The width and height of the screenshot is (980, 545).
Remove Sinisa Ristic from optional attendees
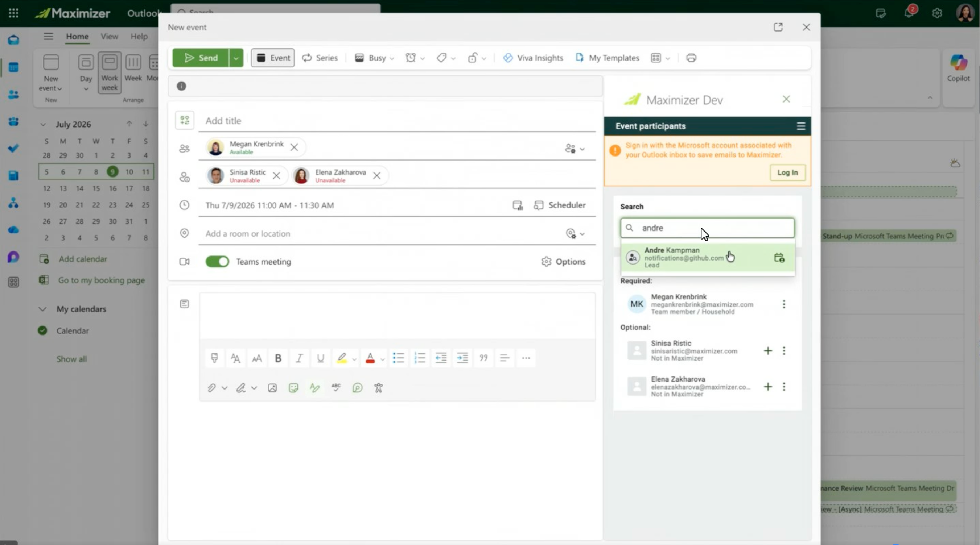[x=277, y=176]
